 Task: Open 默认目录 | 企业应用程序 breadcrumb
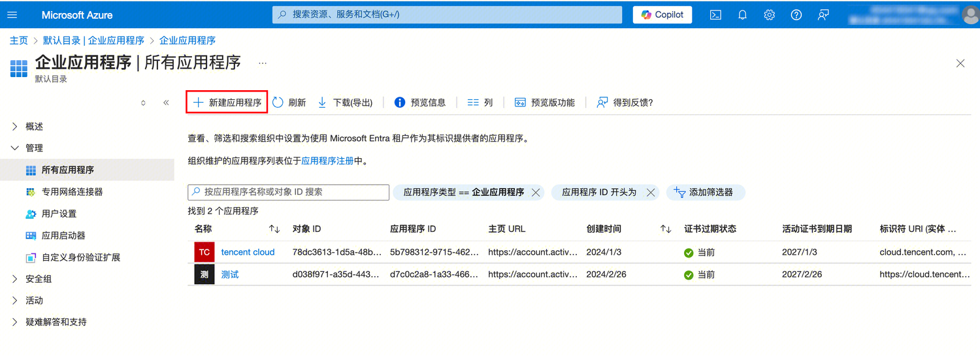93,40
